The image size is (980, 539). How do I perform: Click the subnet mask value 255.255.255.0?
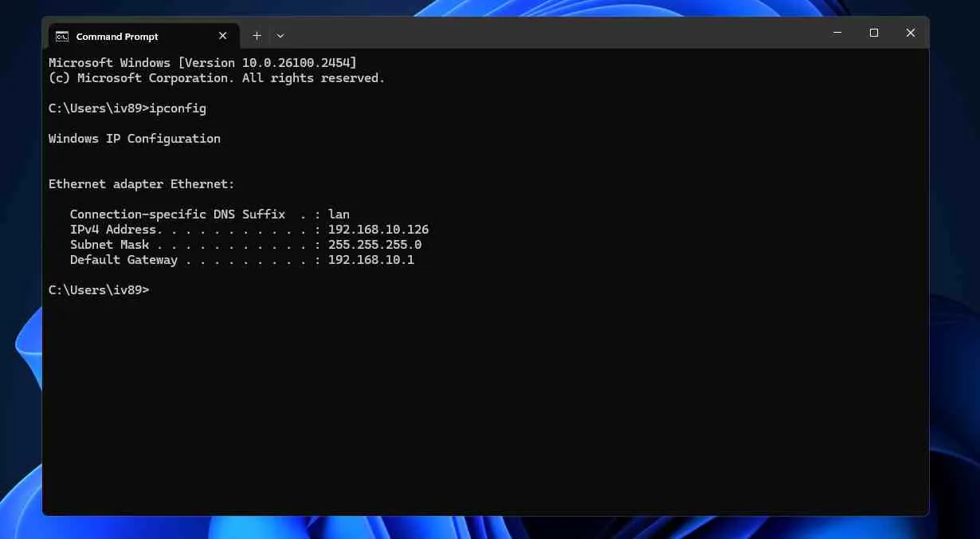(374, 245)
